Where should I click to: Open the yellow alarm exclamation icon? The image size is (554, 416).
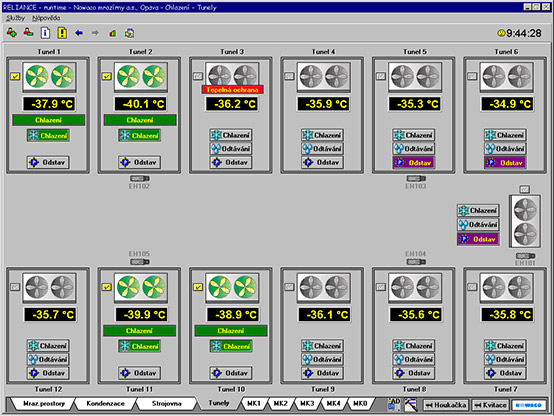[x=62, y=33]
